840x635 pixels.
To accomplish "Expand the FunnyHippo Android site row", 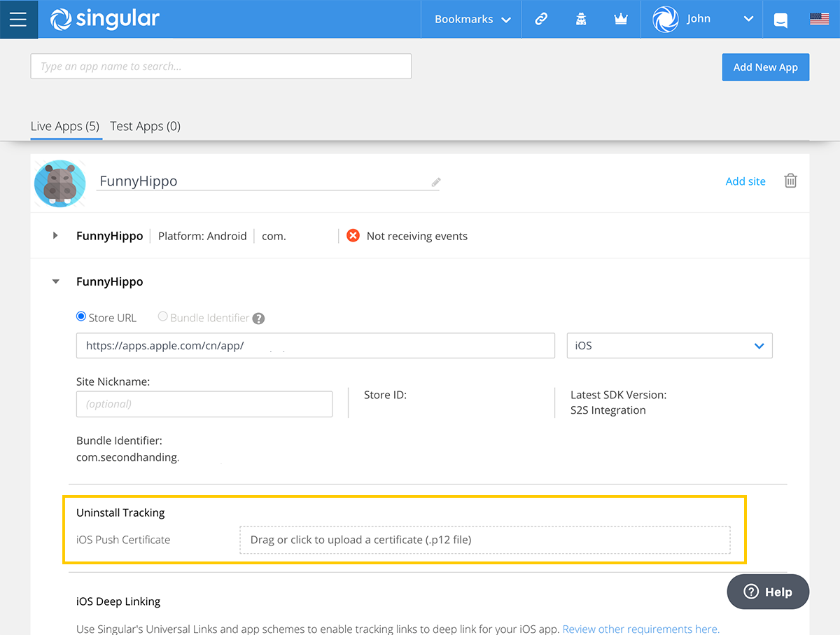I will pyautogui.click(x=56, y=235).
